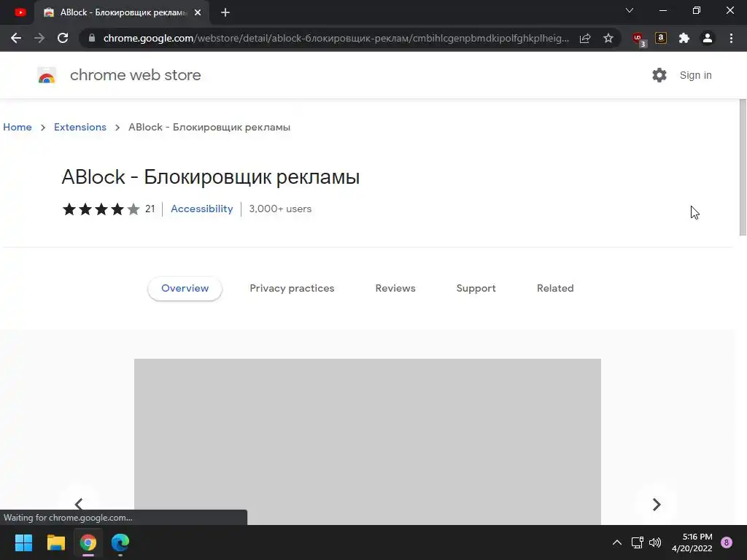Open the uBlock Origin extension icon
This screenshot has width=747, height=560.
click(638, 39)
